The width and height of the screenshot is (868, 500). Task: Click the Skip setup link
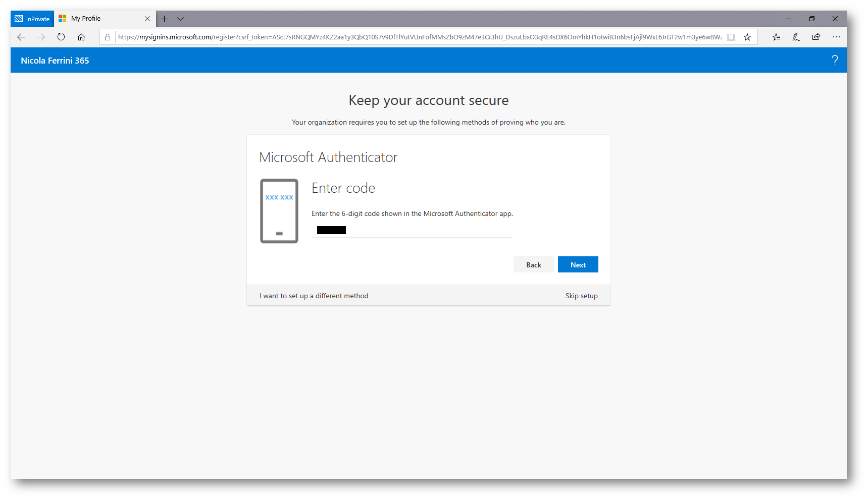coord(581,296)
